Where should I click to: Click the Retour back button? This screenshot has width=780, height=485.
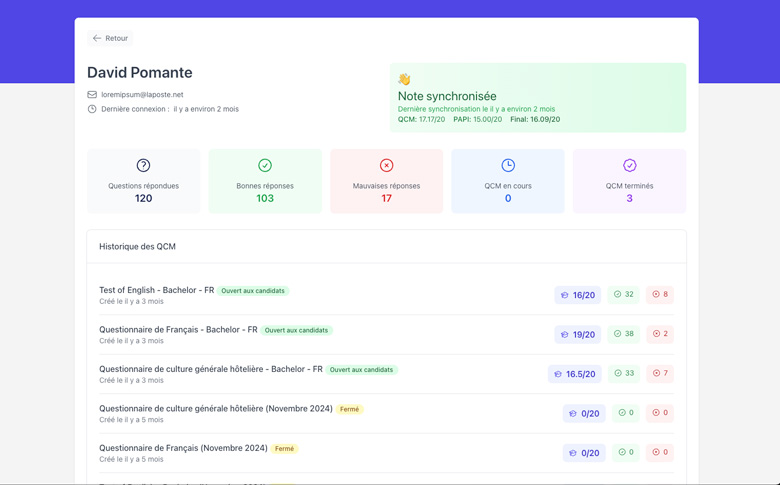[110, 38]
